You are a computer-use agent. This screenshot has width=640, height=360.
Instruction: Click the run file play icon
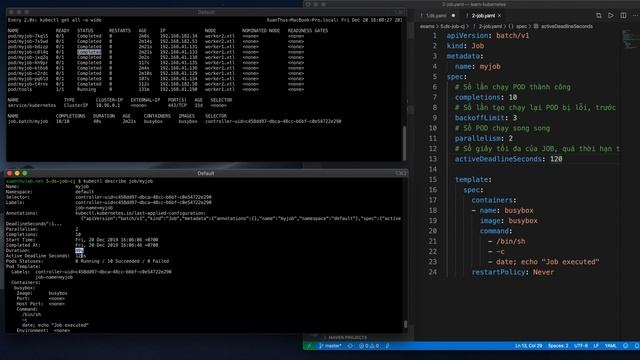611,16
